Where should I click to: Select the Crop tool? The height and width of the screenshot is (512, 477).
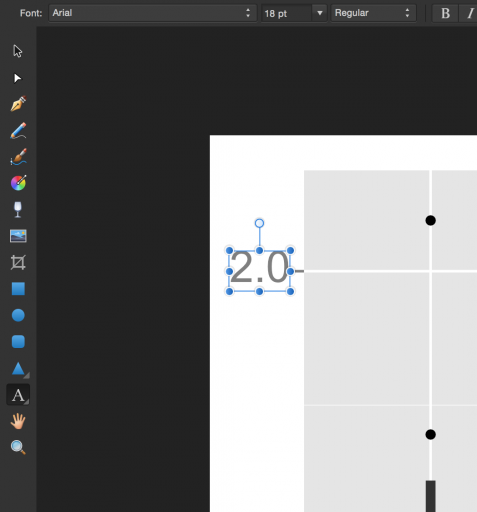click(18, 262)
